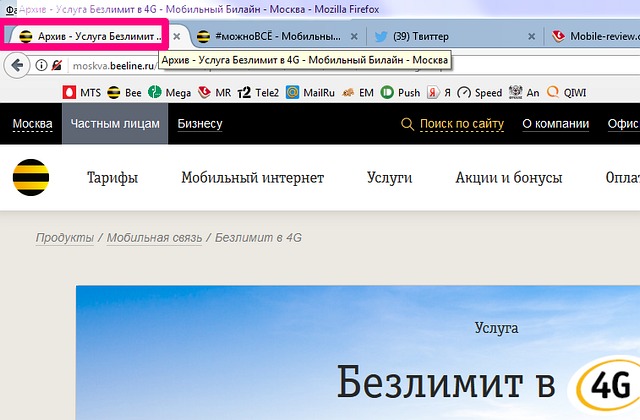This screenshot has width=640, height=420.
Task: Close the #можноВСЁ tab
Action: [x=354, y=36]
